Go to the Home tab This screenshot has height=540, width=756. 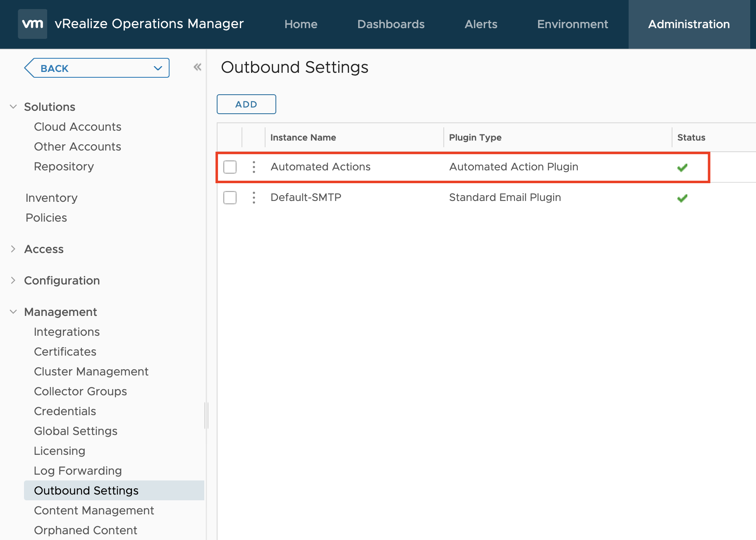point(301,24)
